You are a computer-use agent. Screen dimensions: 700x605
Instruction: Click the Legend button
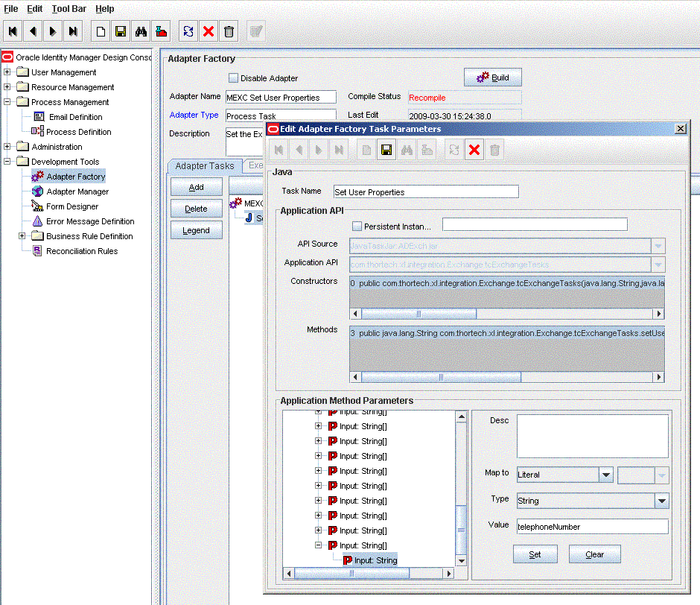click(197, 230)
